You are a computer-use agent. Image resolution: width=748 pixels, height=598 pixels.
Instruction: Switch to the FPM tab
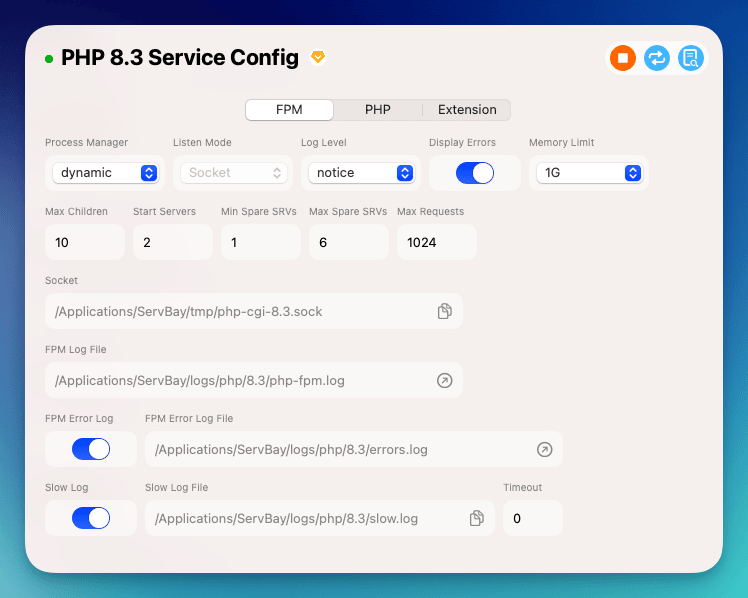tap(289, 110)
